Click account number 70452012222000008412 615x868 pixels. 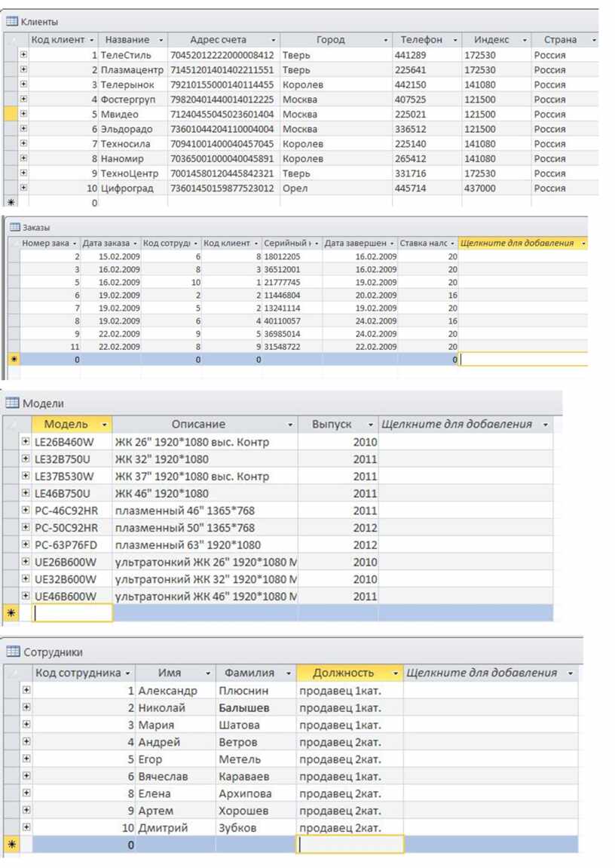[x=224, y=55]
